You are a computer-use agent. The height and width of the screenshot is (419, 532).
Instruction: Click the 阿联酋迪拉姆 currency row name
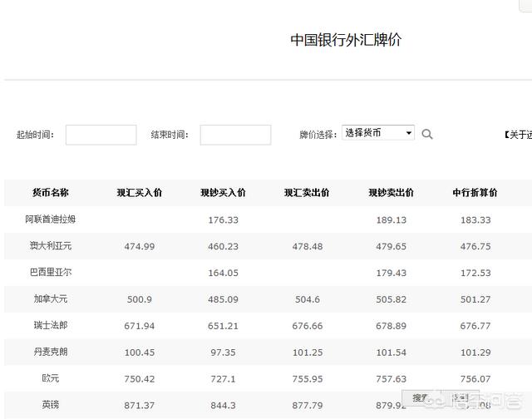tap(51, 219)
